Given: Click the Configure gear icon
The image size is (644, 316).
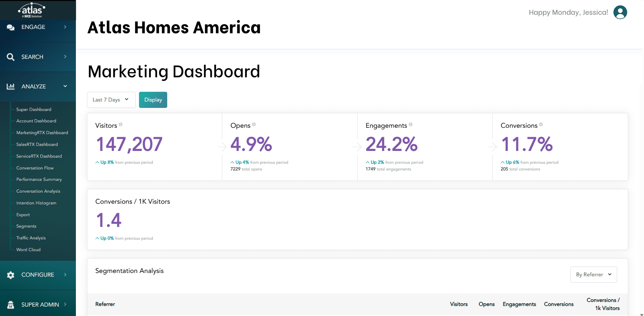Looking at the screenshot, I should click(x=11, y=275).
